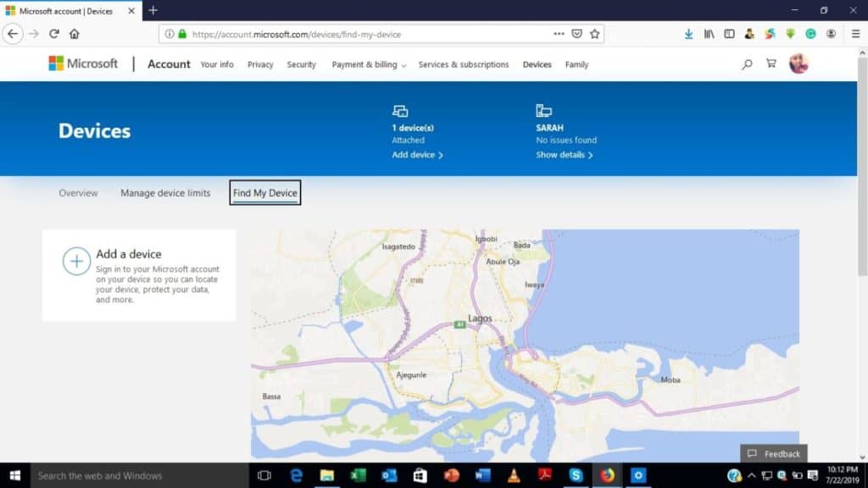
Task: Click the Microsoft logo
Action: [83, 64]
